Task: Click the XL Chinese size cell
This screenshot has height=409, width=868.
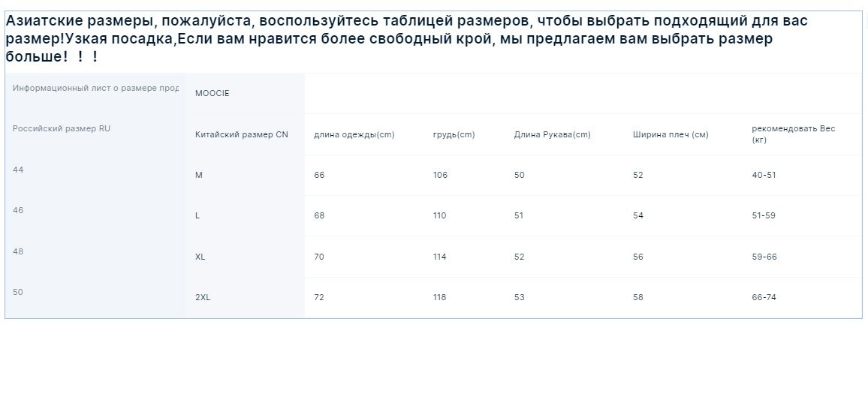Action: 245,257
